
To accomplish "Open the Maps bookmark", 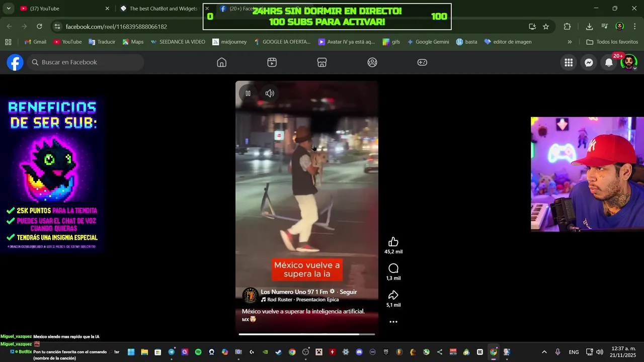I will pos(132,42).
